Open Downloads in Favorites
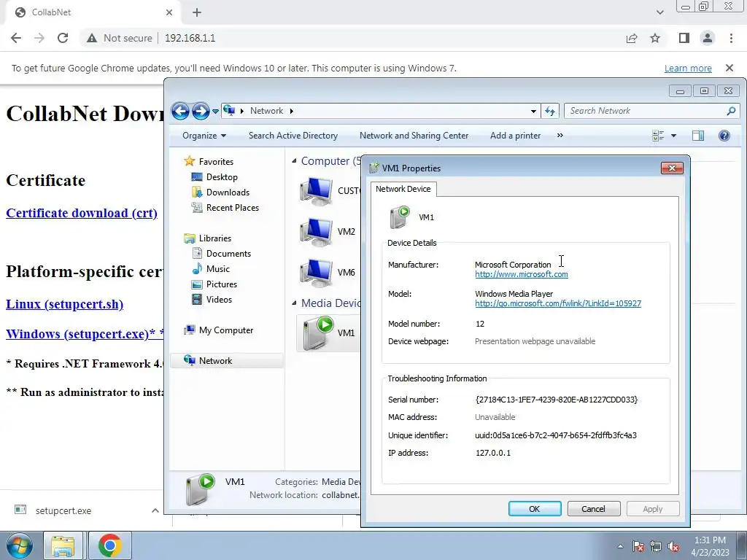 228,192
